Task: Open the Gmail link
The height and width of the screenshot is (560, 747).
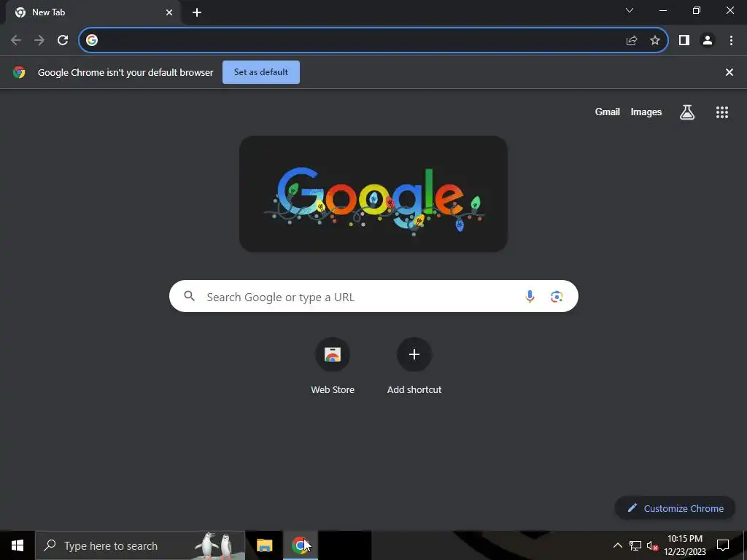Action: (608, 112)
